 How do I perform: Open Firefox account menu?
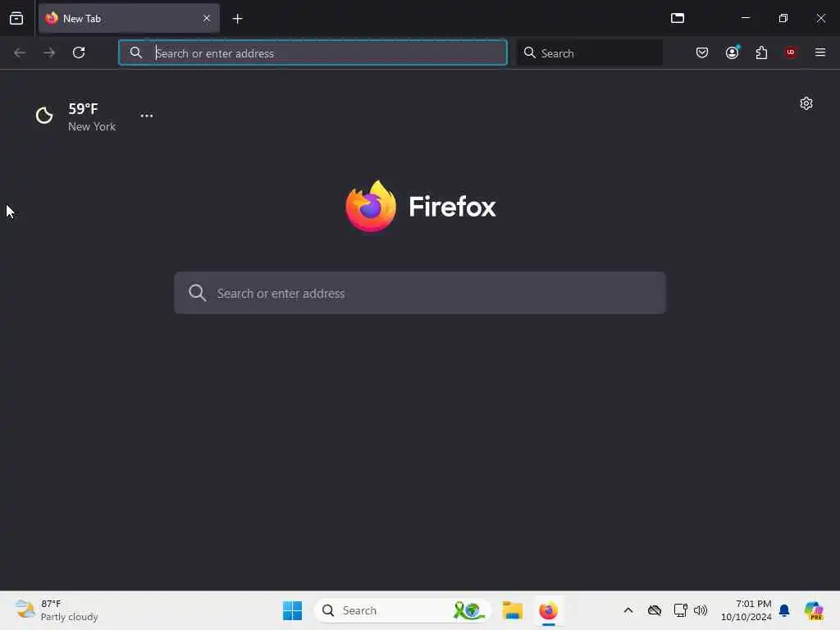pos(732,52)
